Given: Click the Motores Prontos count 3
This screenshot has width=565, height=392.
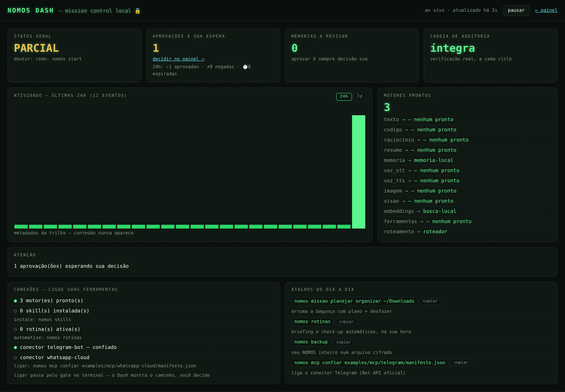Looking at the screenshot, I should [x=387, y=107].
